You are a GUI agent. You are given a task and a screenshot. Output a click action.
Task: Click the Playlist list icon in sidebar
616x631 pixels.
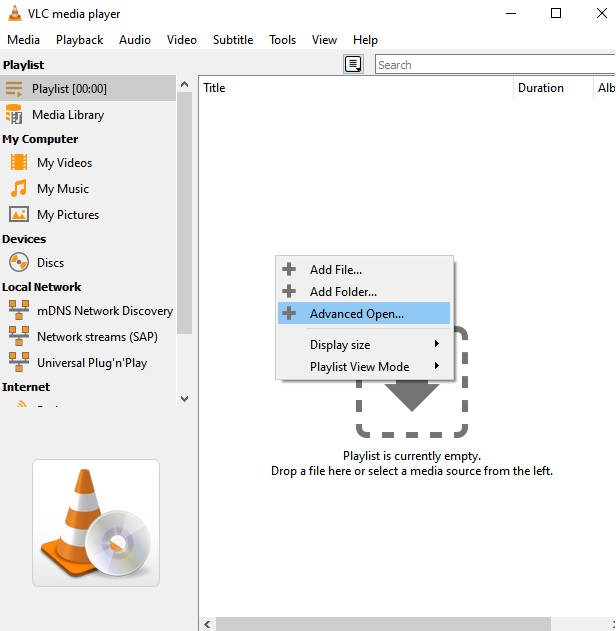(14, 89)
